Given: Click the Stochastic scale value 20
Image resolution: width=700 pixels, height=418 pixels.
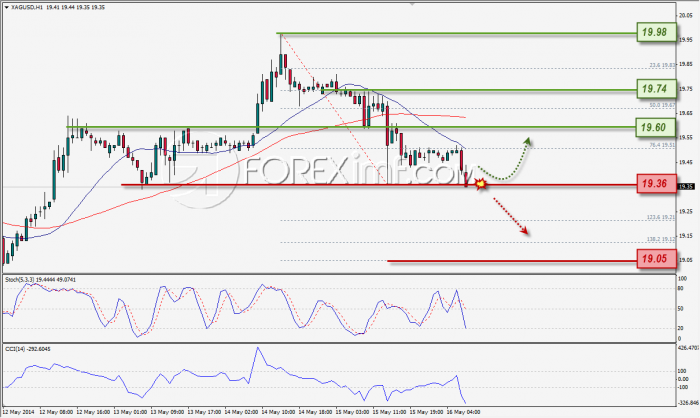Looking at the screenshot, I should pos(681,328).
